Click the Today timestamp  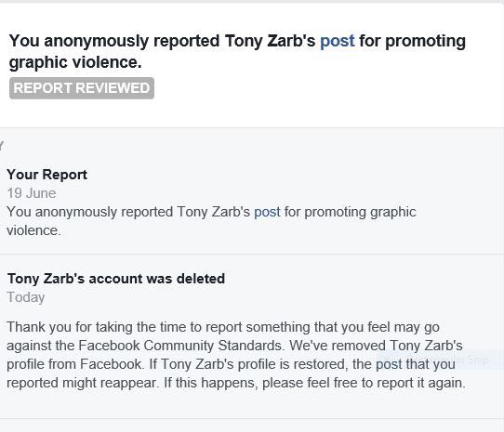click(26, 297)
